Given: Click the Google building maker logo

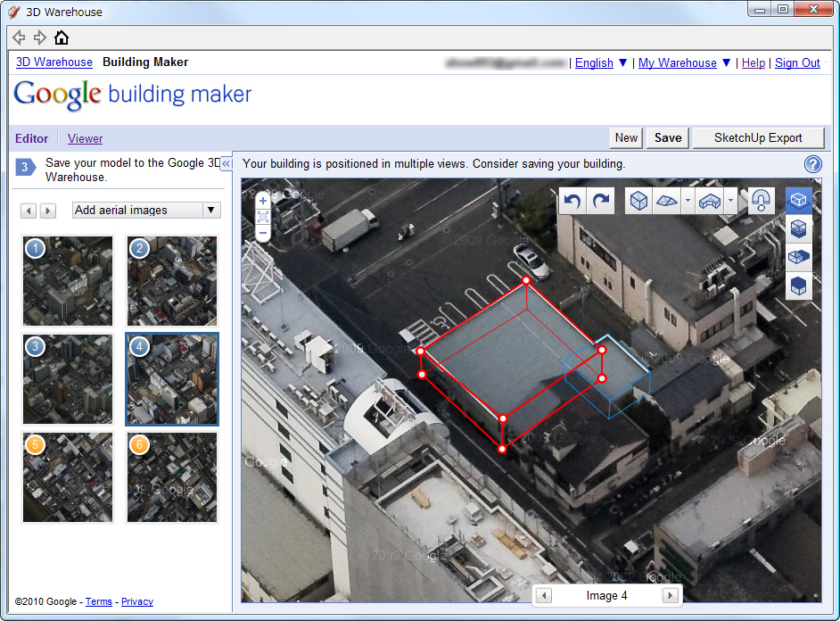Looking at the screenshot, I should (132, 95).
